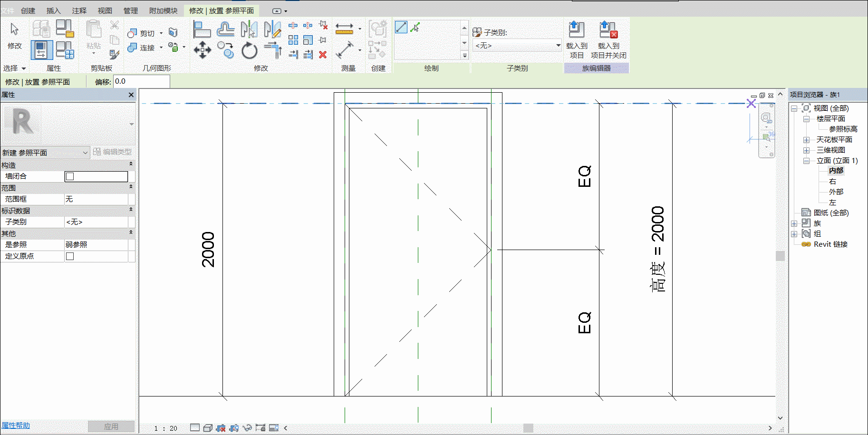This screenshot has width=868, height=435.
Task: Select the Pick Lines draw tool
Action: point(415,28)
